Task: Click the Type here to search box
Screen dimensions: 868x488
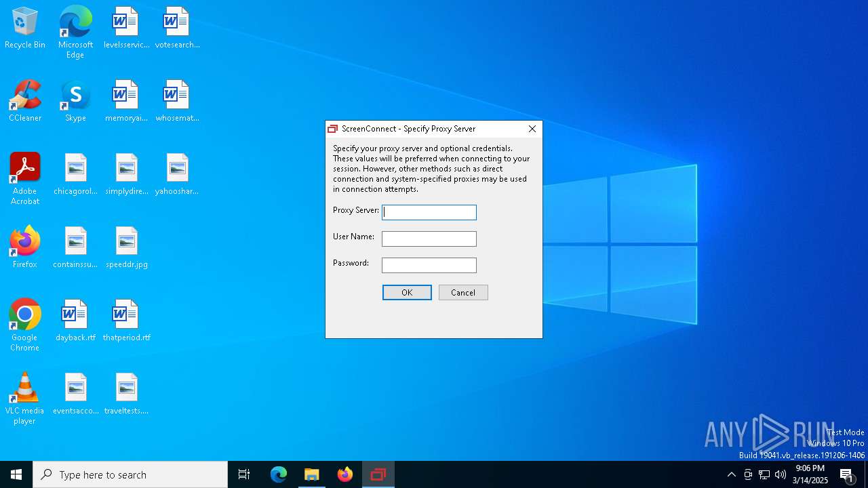Action: (x=130, y=474)
